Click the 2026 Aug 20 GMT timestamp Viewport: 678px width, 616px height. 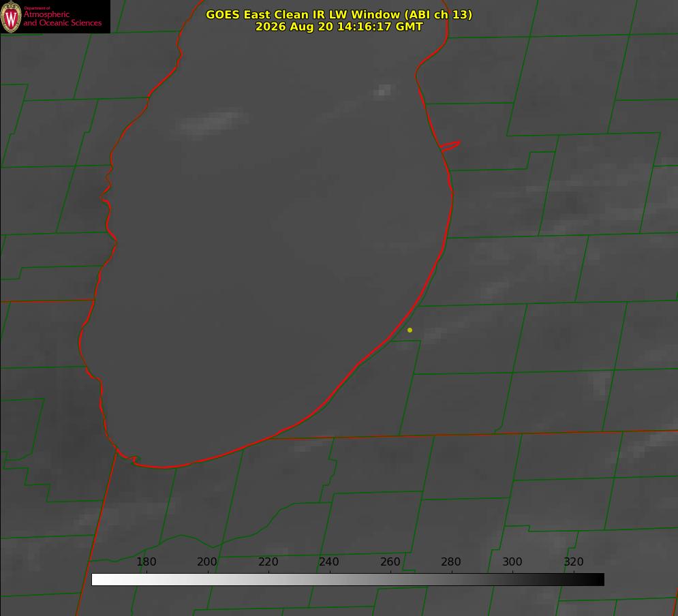point(339,27)
